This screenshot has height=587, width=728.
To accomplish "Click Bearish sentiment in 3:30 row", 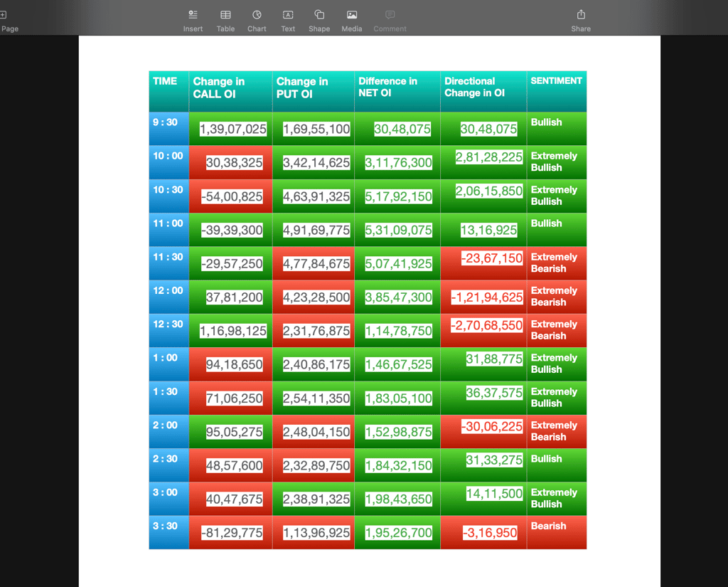I will tap(548, 526).
